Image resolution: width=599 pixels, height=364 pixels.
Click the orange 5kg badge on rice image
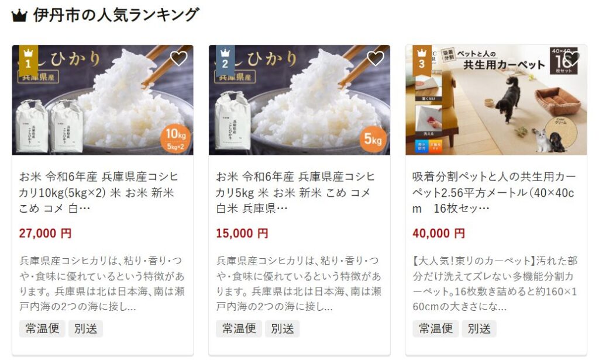click(x=373, y=138)
